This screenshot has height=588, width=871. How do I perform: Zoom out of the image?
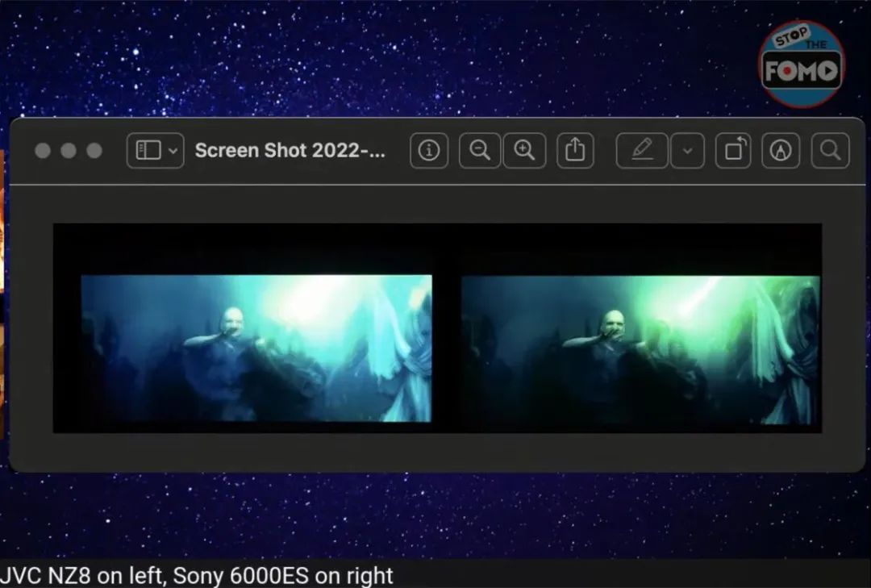click(479, 151)
